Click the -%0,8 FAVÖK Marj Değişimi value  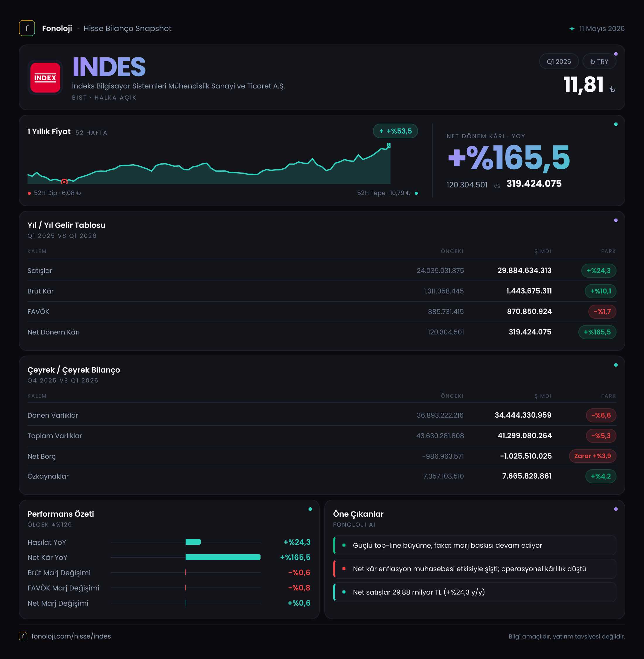pyautogui.click(x=299, y=588)
